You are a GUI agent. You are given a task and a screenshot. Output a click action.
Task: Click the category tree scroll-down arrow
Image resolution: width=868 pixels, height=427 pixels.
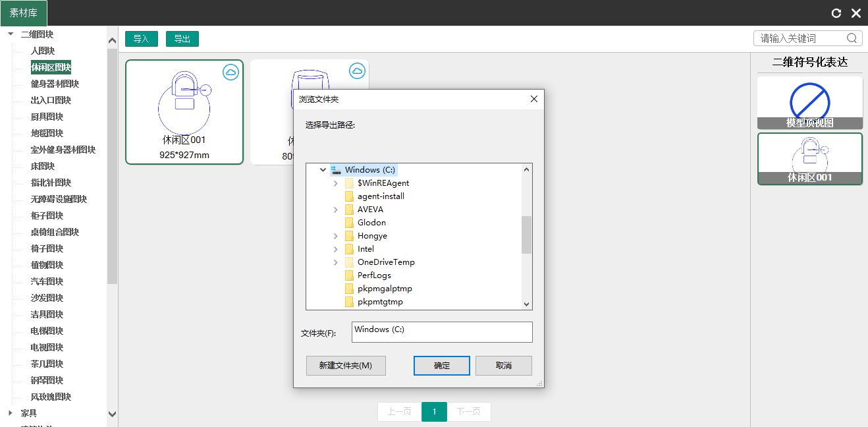(x=112, y=414)
